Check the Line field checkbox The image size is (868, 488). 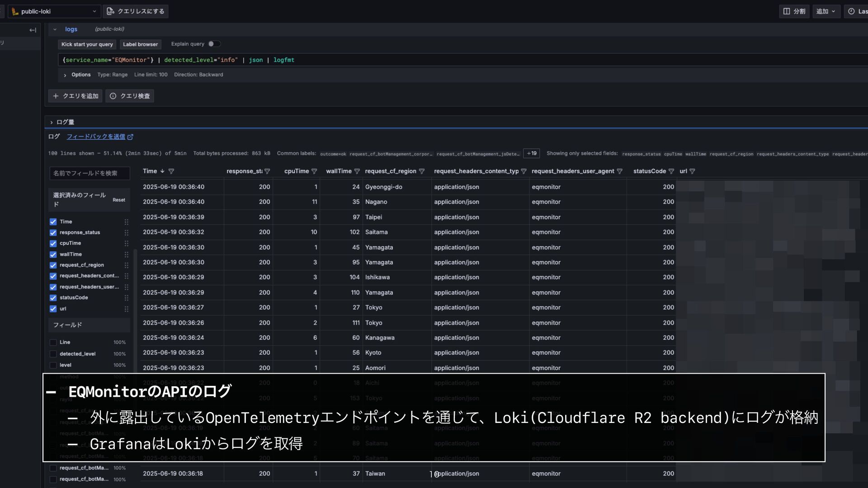coord(53,343)
